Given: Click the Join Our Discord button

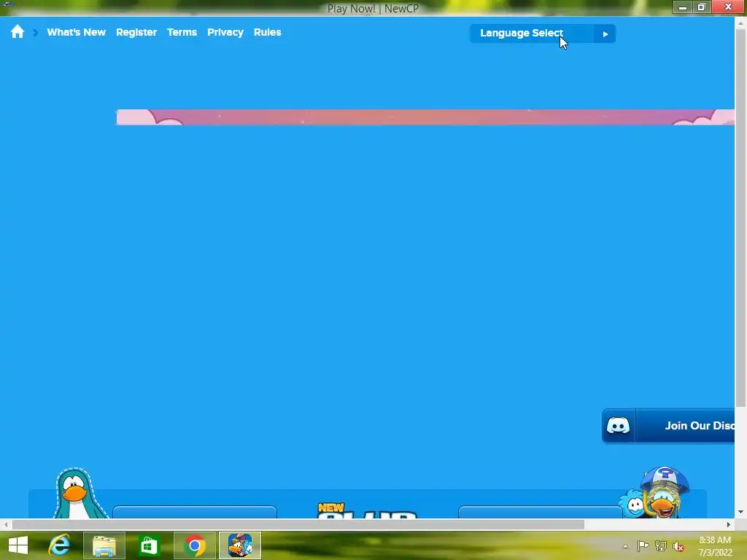Looking at the screenshot, I should pyautogui.click(x=668, y=426).
